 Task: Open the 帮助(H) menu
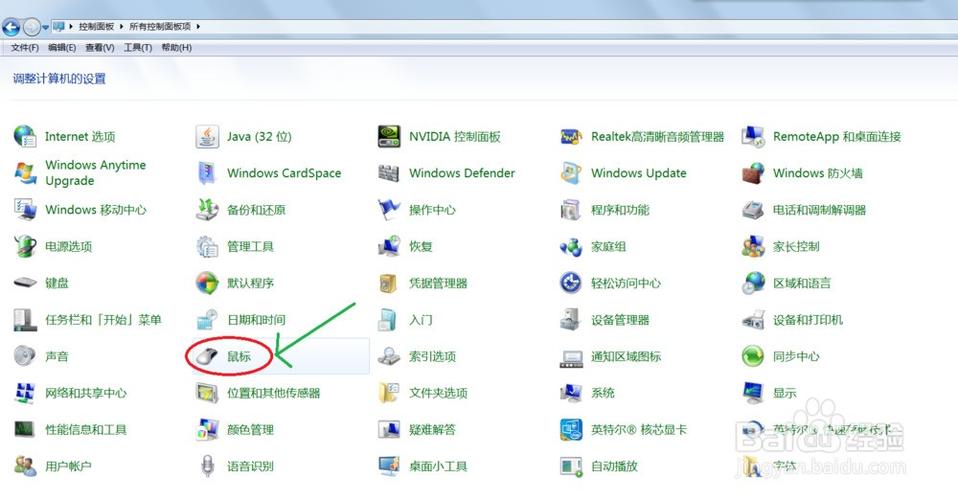click(x=177, y=48)
